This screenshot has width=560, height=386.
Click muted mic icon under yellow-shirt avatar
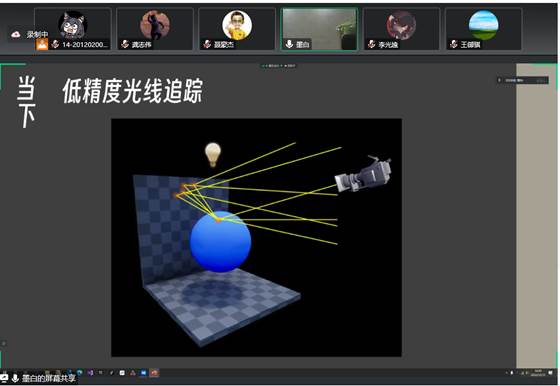tap(207, 44)
